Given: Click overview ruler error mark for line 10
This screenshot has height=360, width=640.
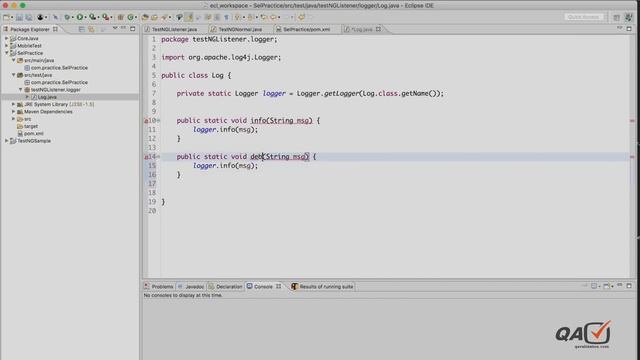Looking at the screenshot, I should (x=632, y=121).
